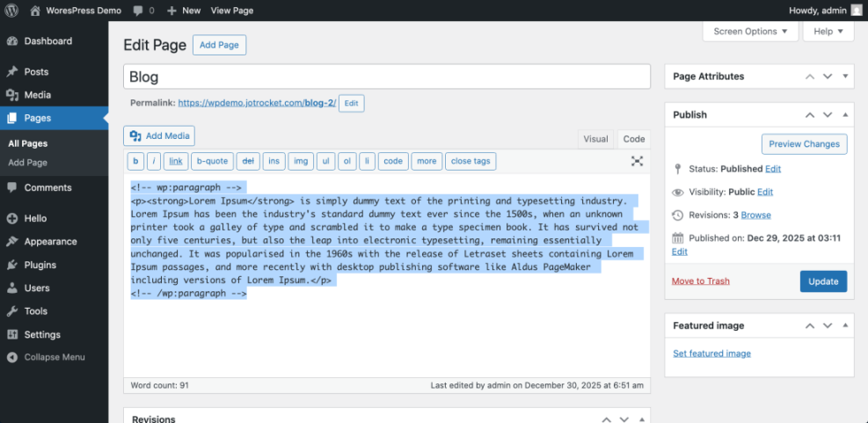This screenshot has height=423, width=868.
Task: Click the Comments sidebar icon
Action: pyautogui.click(x=12, y=187)
